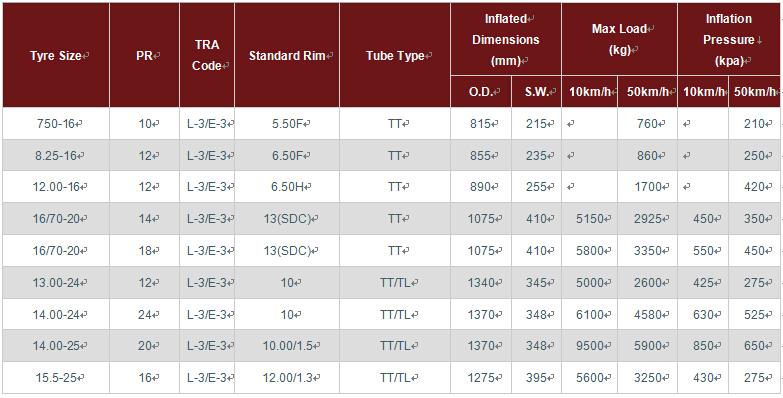Click the S.W. sub-header cell
783x398 pixels.
[x=536, y=91]
